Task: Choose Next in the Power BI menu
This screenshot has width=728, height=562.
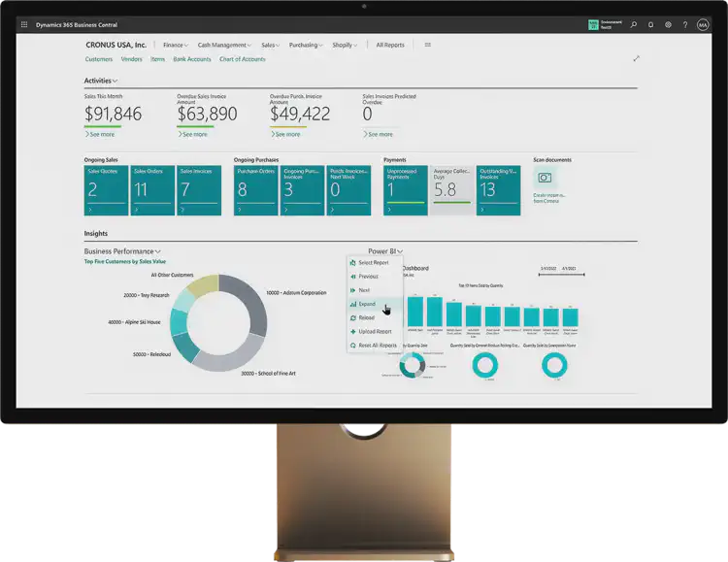Action: [375, 290]
